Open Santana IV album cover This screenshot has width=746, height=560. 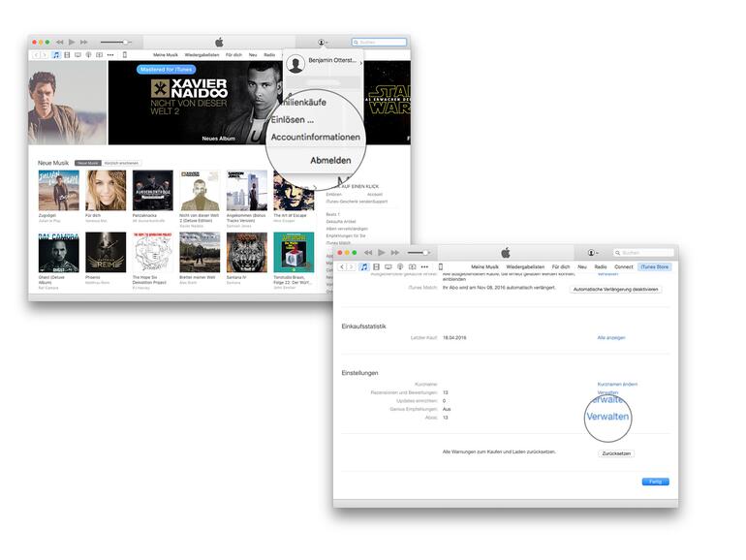(246, 252)
